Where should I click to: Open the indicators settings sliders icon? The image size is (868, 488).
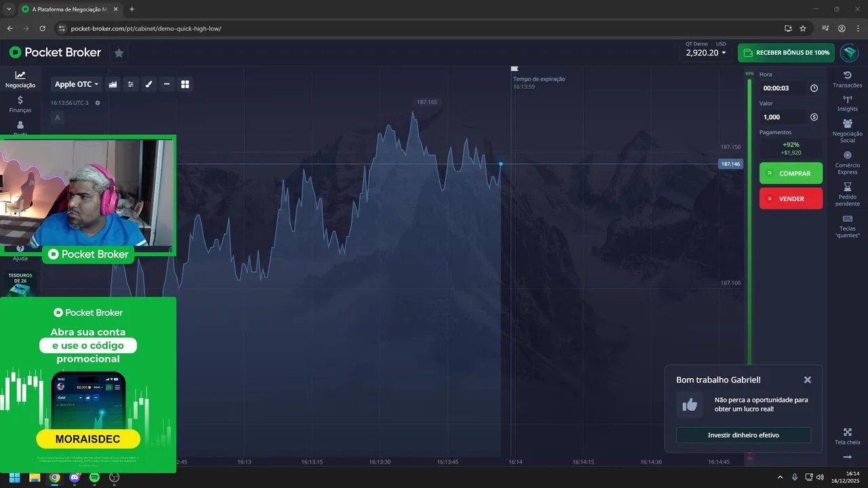(x=131, y=84)
